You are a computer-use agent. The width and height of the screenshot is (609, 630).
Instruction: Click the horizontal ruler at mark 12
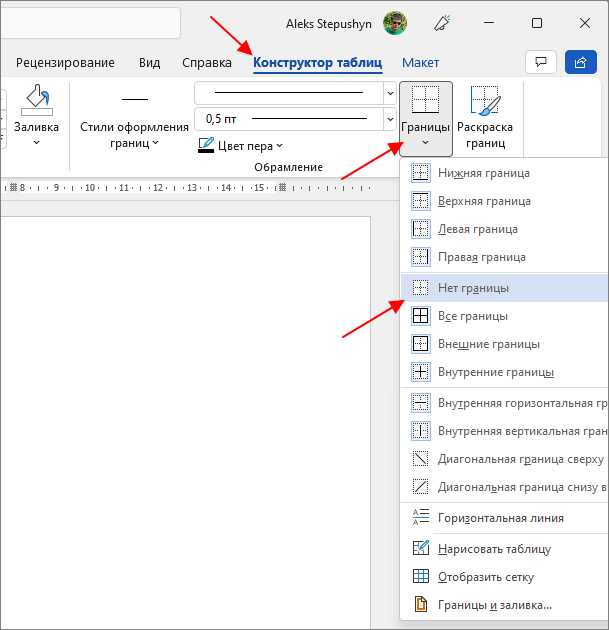[158, 188]
